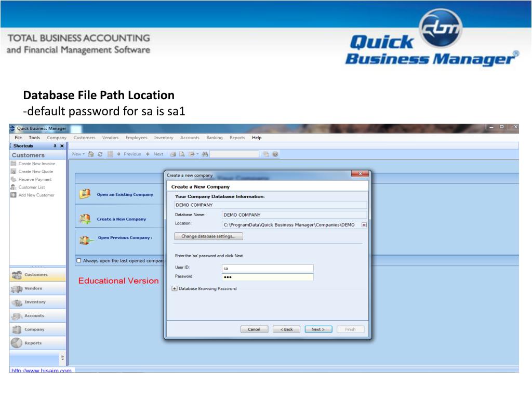Open the New dropdown in toolbar
Screen dimensions: 532x399
coord(78,154)
